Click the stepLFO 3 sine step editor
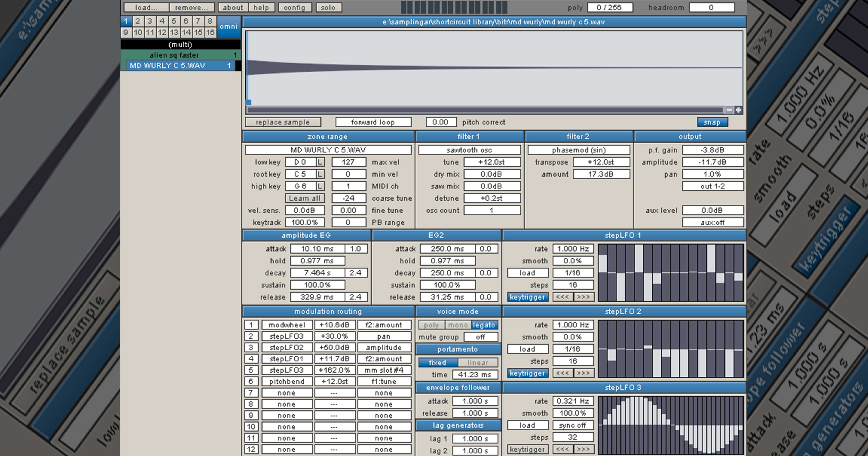The width and height of the screenshot is (868, 456). point(670,425)
